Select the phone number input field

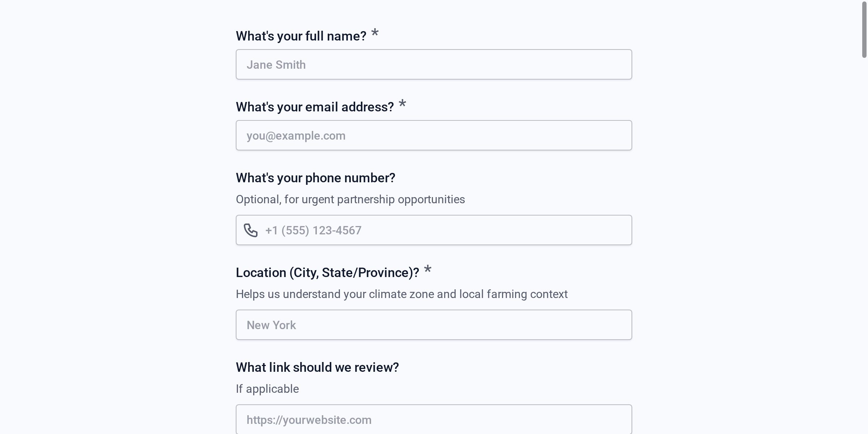point(445,230)
